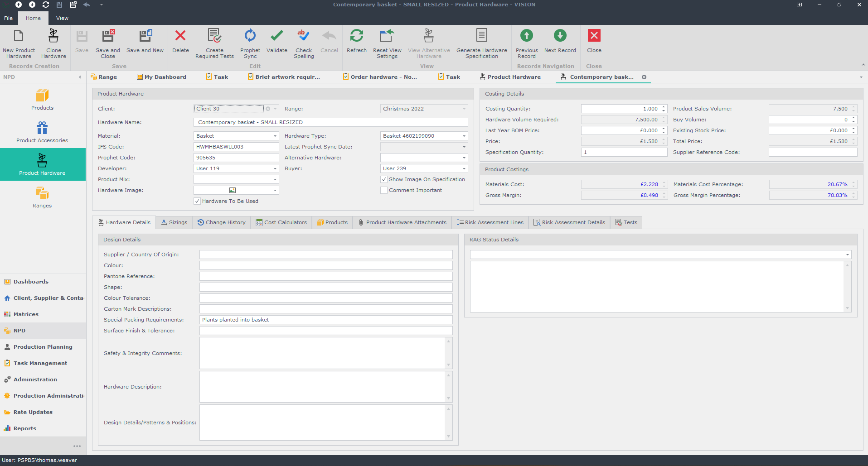Expand the Alternative Hardware dropdown
The image size is (868, 466).
pyautogui.click(x=464, y=158)
